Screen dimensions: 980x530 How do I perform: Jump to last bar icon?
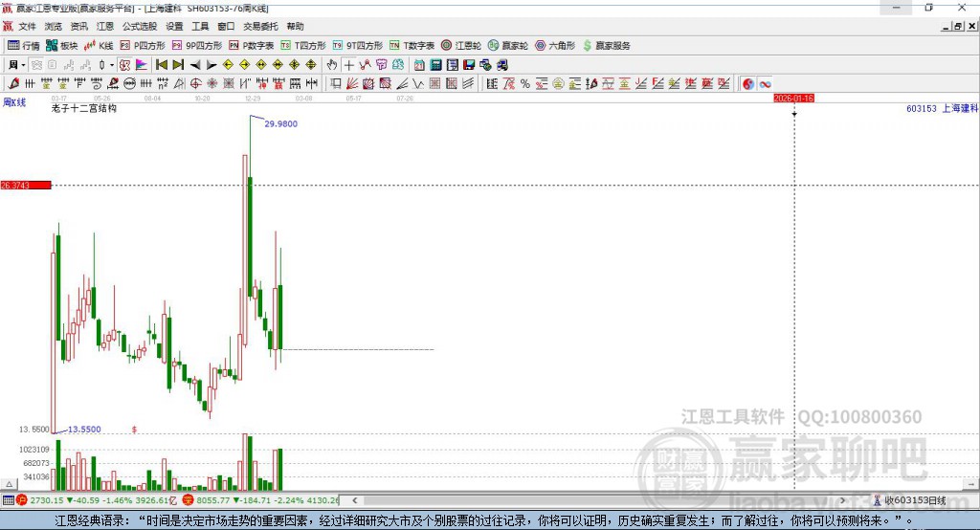[178, 65]
